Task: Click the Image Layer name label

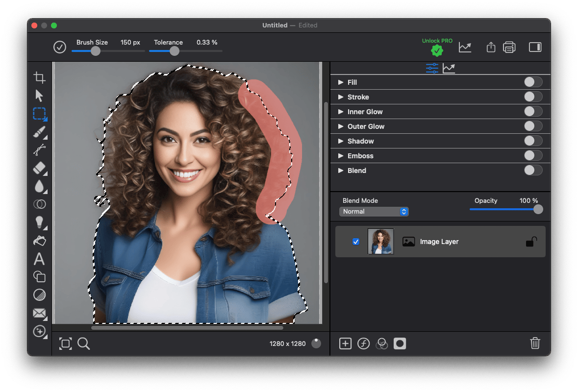Action: click(x=439, y=242)
